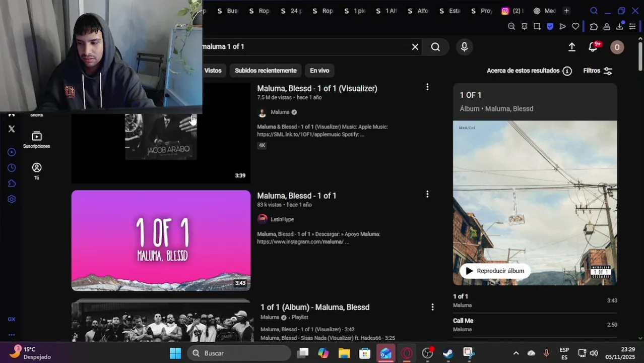
Task: Open more options for the Visualizer video
Action: click(x=427, y=87)
